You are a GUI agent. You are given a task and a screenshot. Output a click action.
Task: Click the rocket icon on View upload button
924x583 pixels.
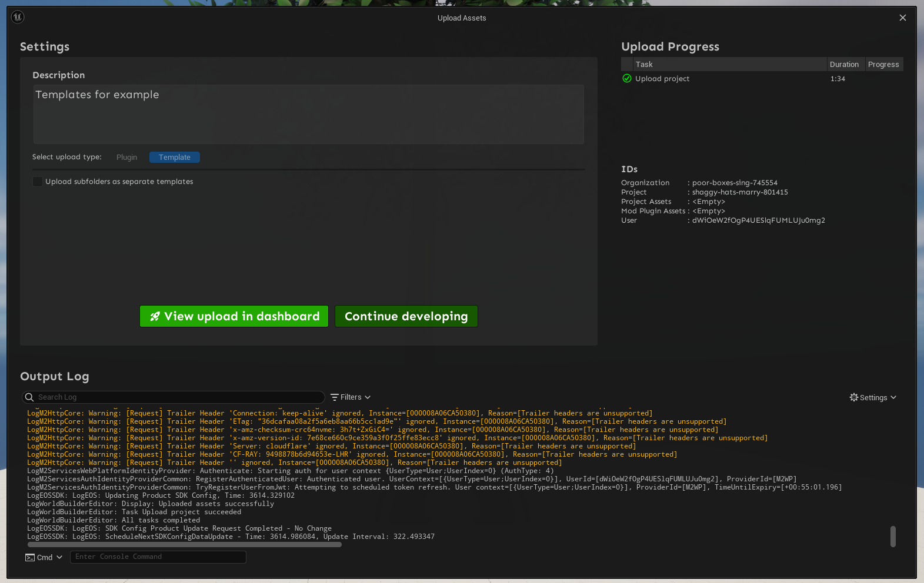tap(155, 316)
